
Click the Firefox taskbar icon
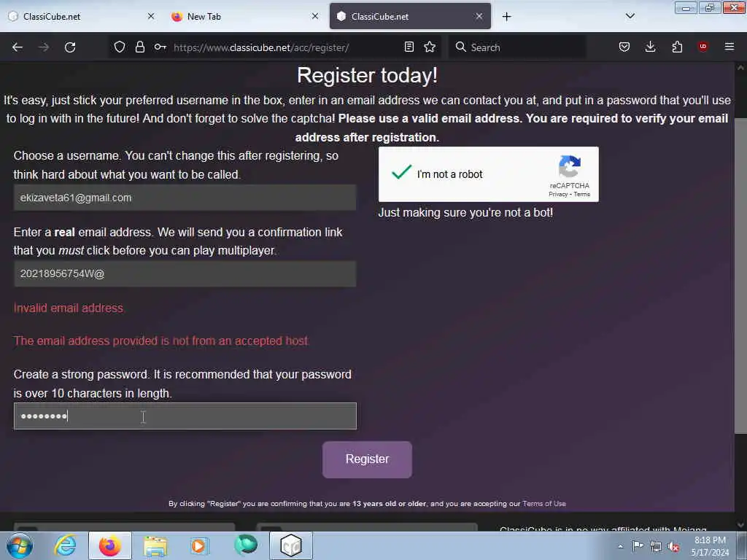click(x=110, y=545)
